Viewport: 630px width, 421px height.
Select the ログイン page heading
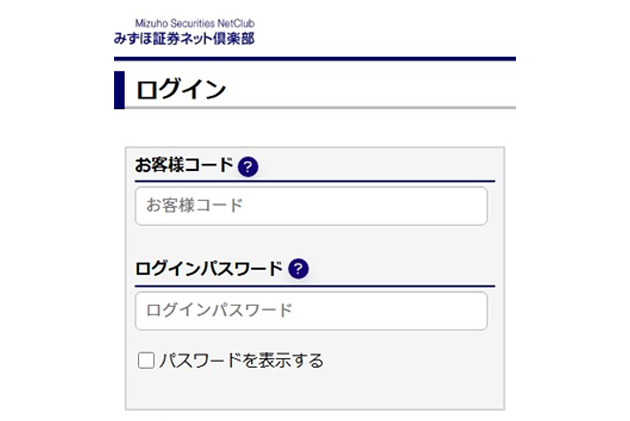coord(181,90)
